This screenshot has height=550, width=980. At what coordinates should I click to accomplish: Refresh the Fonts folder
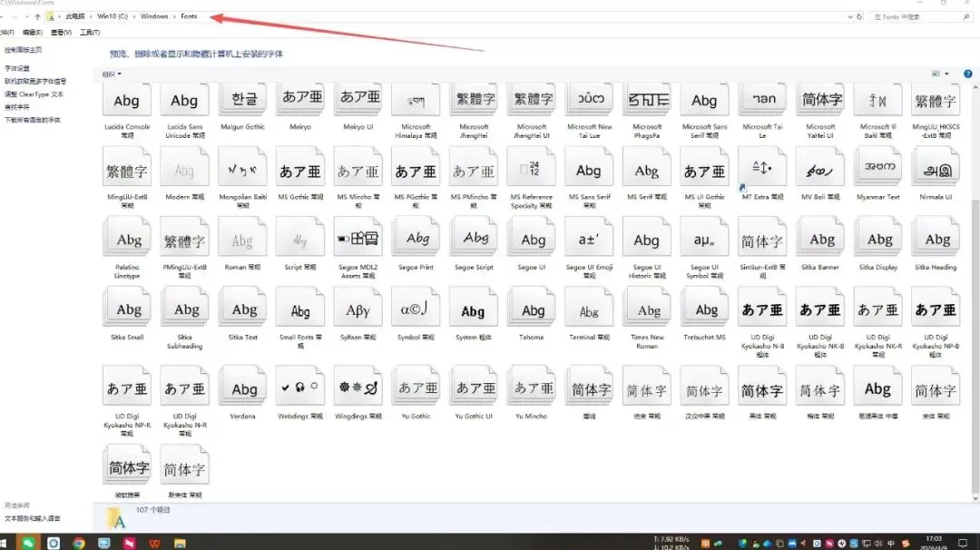pyautogui.click(x=859, y=17)
